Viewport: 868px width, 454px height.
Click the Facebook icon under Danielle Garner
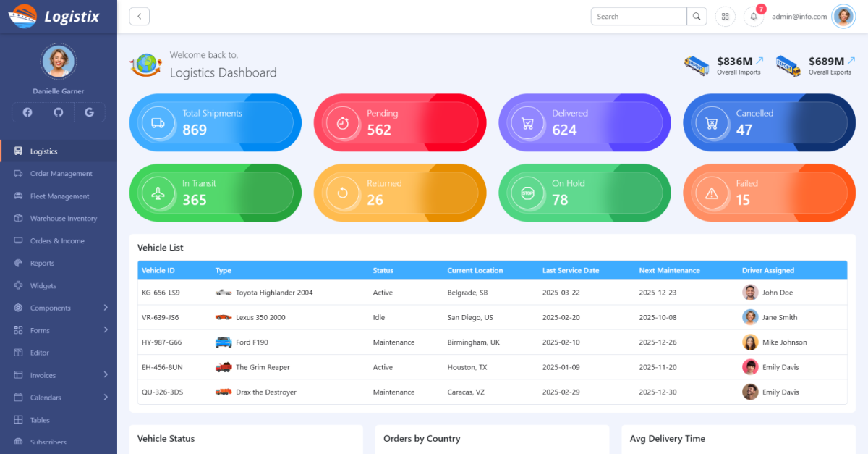click(x=27, y=112)
